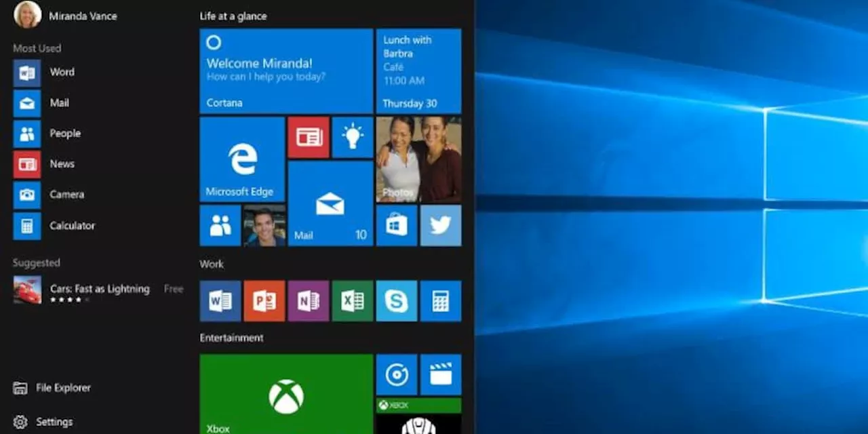Screen dimensions: 868x434
Task: Open the Cortana welcome tile
Action: click(286, 71)
